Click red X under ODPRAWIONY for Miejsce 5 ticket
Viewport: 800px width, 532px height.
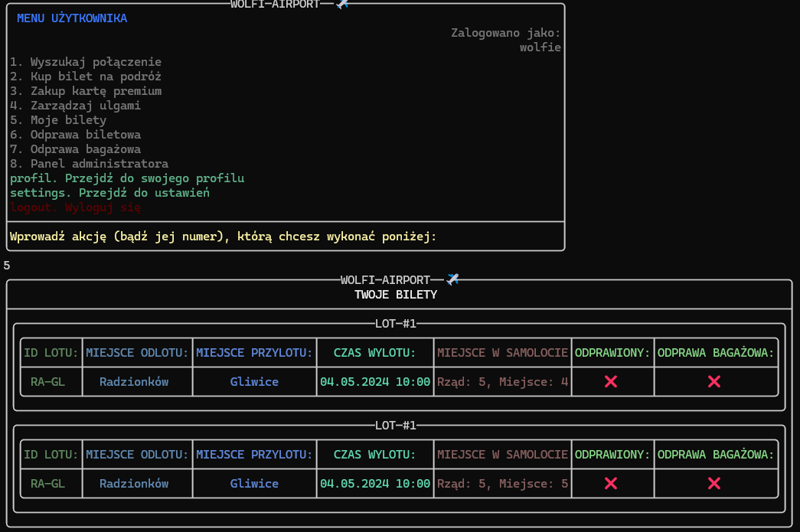tap(611, 483)
